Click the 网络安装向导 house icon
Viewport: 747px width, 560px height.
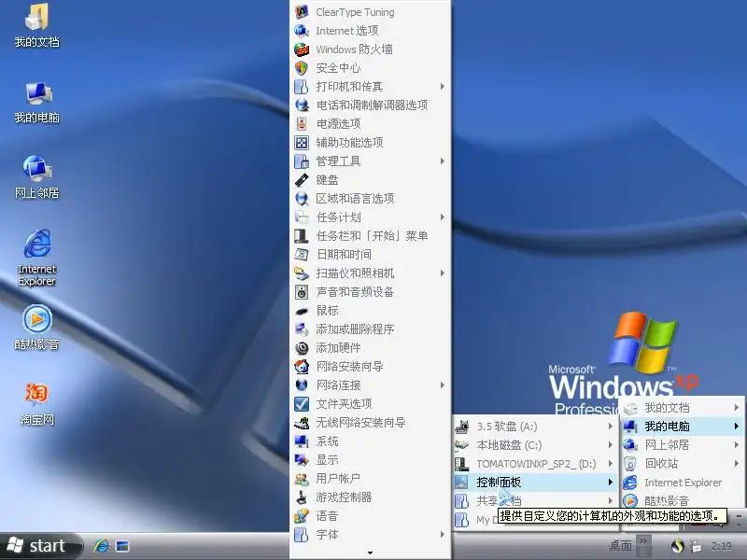point(302,367)
